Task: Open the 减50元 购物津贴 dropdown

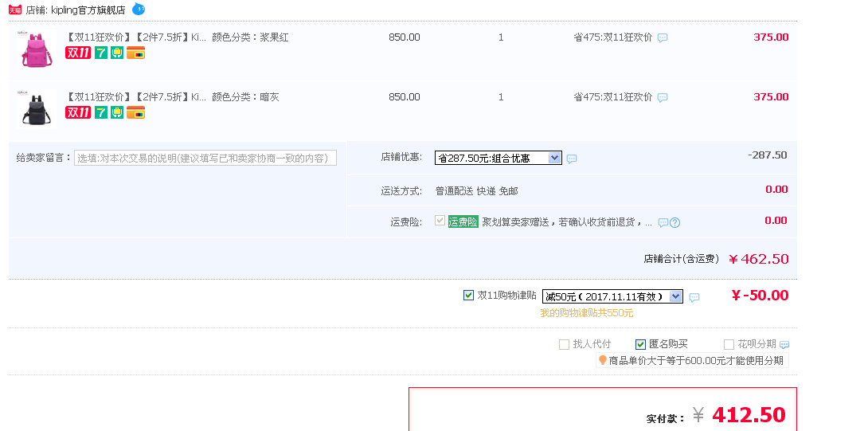Action: (x=613, y=296)
